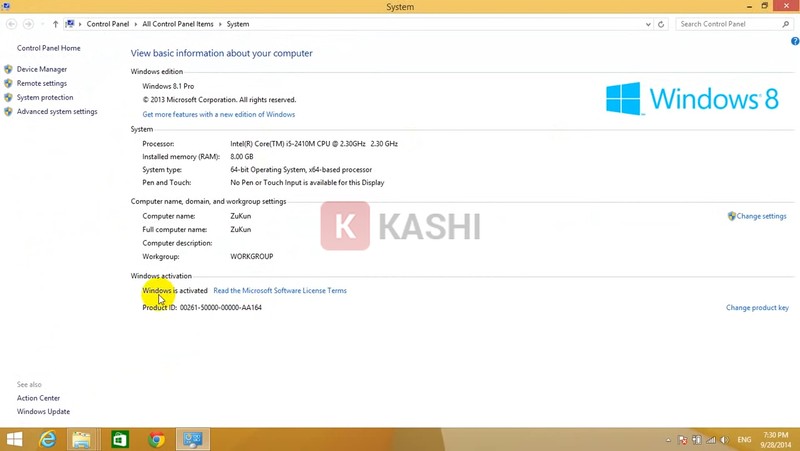The width and height of the screenshot is (800, 451).
Task: Open System protection settings
Action: coord(45,98)
